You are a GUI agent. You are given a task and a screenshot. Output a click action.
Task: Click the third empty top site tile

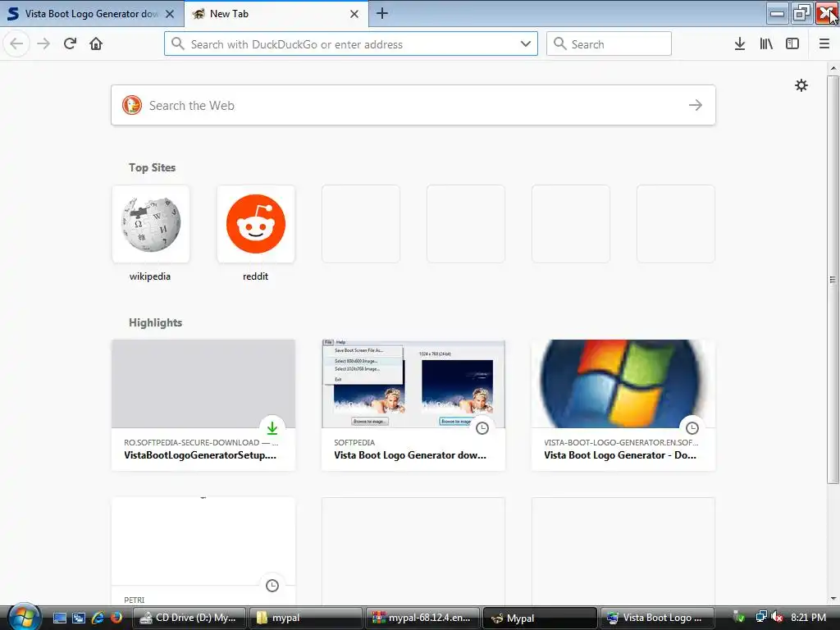click(x=571, y=224)
